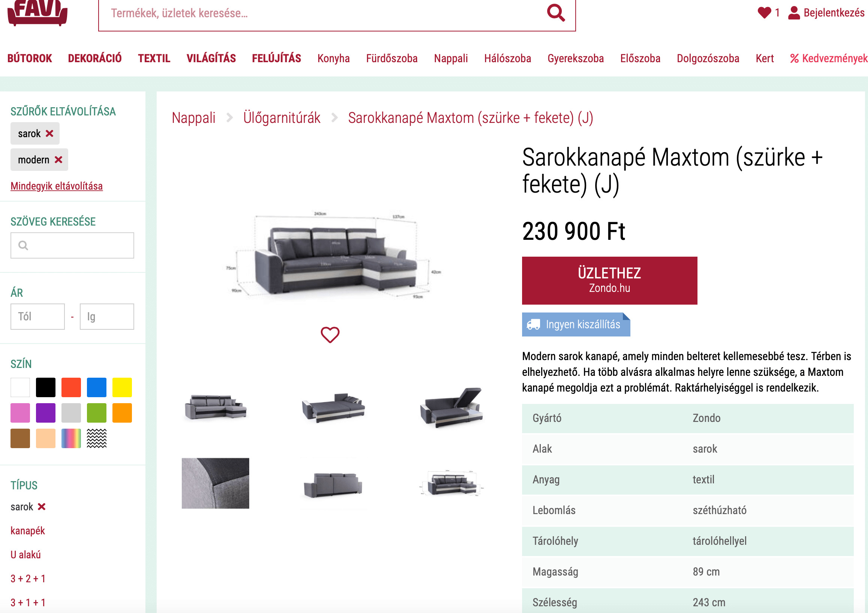Focus the Tól price input field

pos(37,316)
